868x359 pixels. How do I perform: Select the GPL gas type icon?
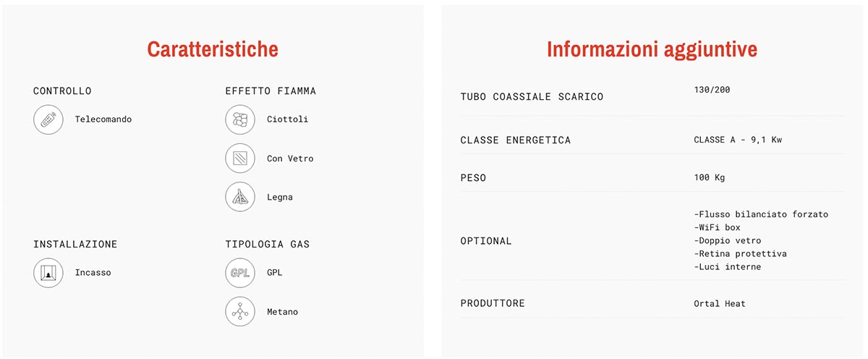point(240,273)
